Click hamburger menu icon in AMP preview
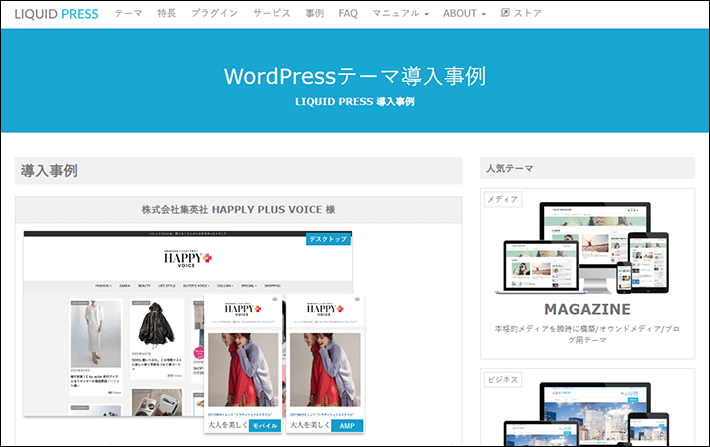This screenshot has height=447, width=710. click(357, 299)
